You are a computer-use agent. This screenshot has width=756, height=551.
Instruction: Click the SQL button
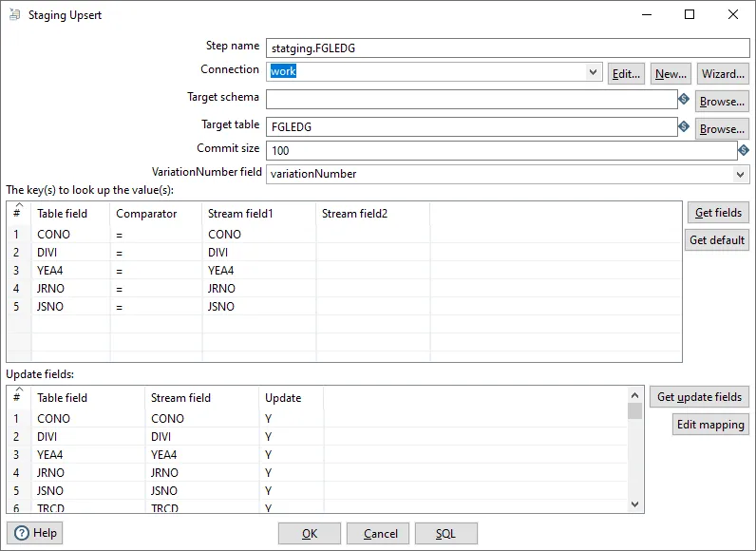(445, 534)
